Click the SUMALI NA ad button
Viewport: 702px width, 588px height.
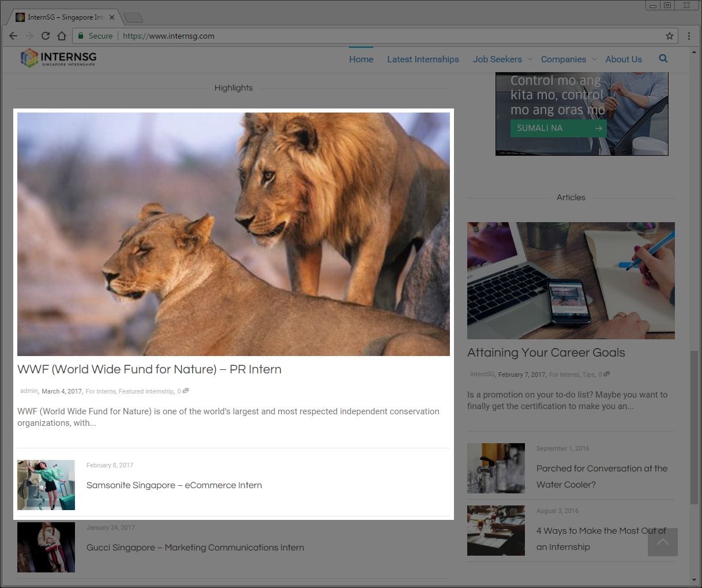(558, 128)
